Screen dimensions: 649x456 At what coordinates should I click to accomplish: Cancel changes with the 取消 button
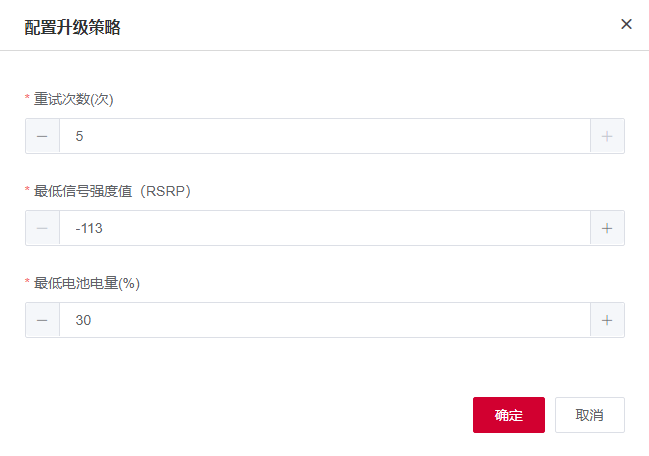[x=590, y=415]
